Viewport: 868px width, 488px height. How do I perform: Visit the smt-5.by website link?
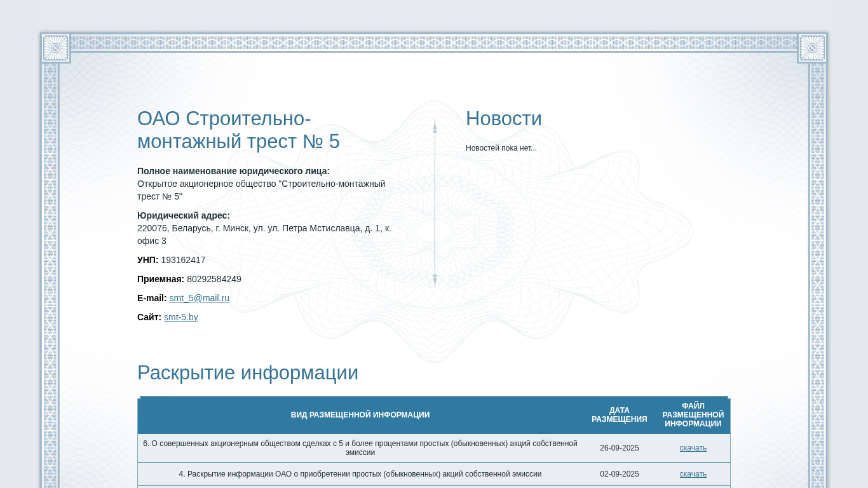(x=181, y=317)
